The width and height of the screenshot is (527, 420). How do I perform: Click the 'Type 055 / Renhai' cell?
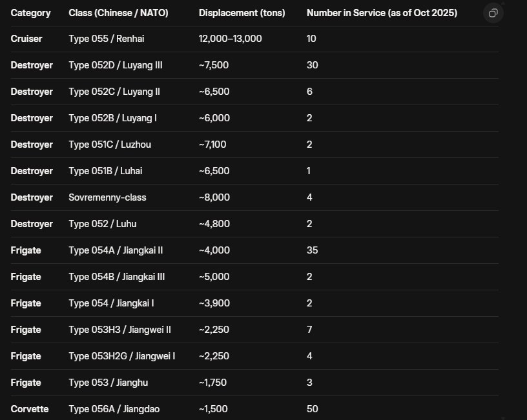107,39
